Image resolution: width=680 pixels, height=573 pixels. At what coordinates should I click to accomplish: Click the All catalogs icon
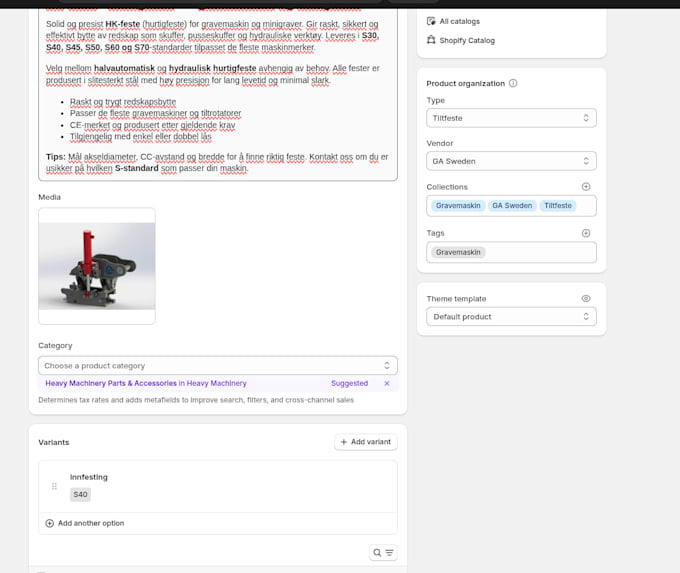click(431, 21)
